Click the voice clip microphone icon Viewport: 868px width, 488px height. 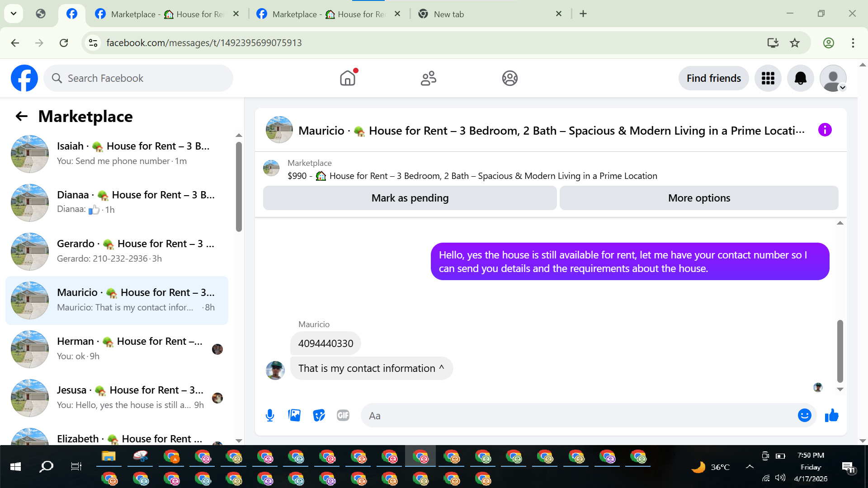click(270, 415)
